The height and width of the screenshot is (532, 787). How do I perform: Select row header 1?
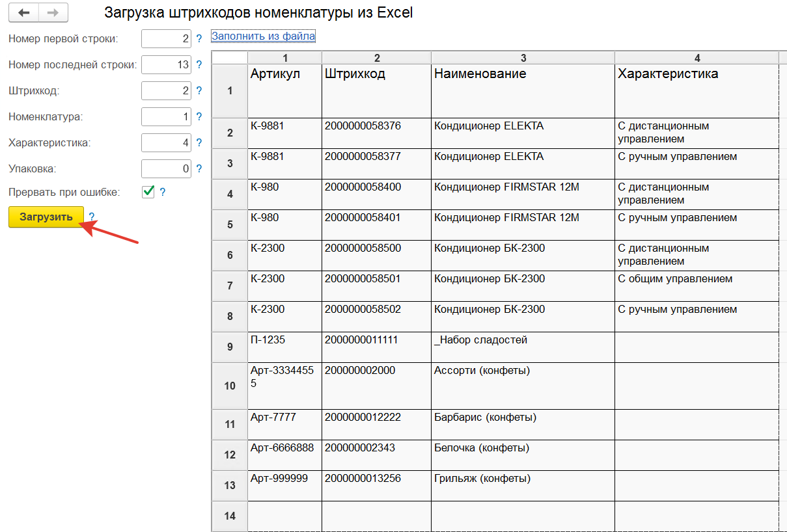230,91
